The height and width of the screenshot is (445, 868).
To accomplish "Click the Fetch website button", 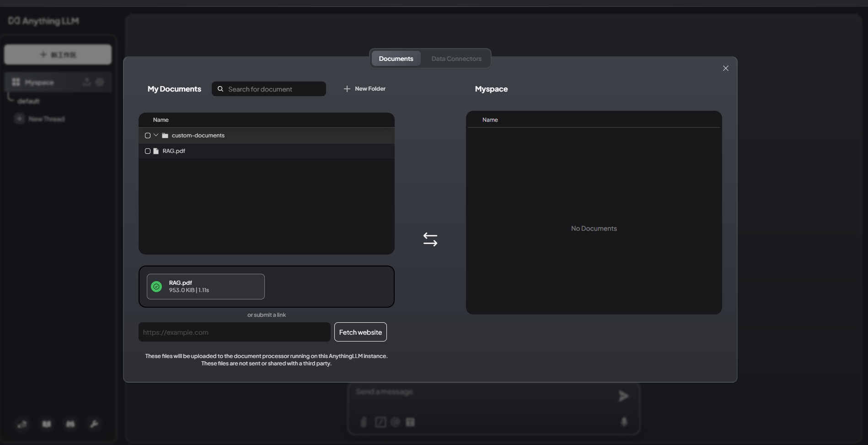I will pos(360,332).
